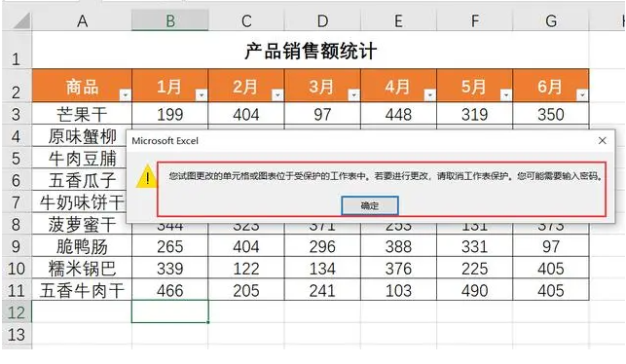Click the yellow warning icon in the dialog
This screenshot has height=364, width=626.
click(x=146, y=176)
